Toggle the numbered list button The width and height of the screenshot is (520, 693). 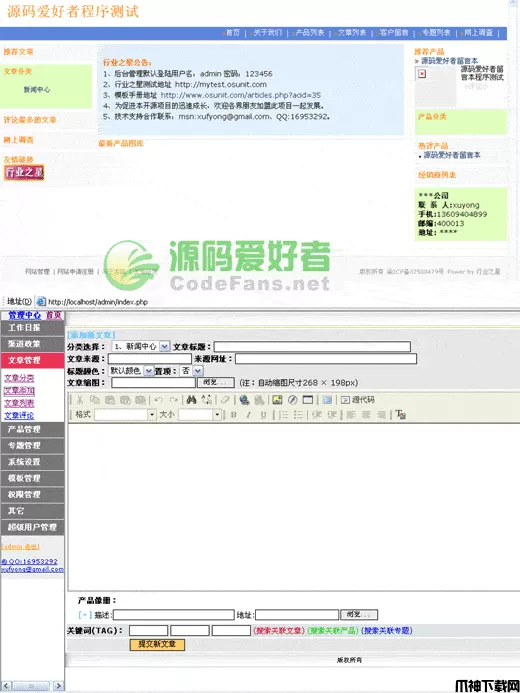284,415
